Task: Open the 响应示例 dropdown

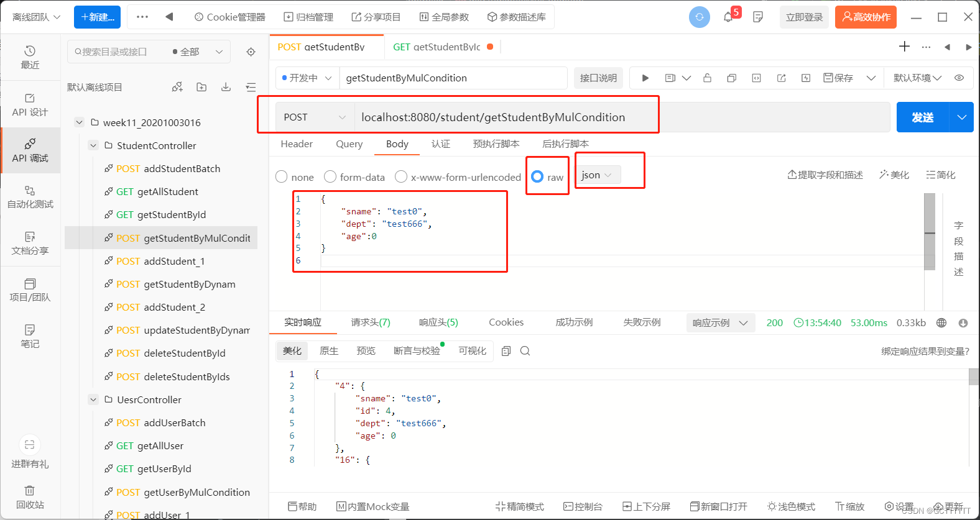Action: [721, 323]
